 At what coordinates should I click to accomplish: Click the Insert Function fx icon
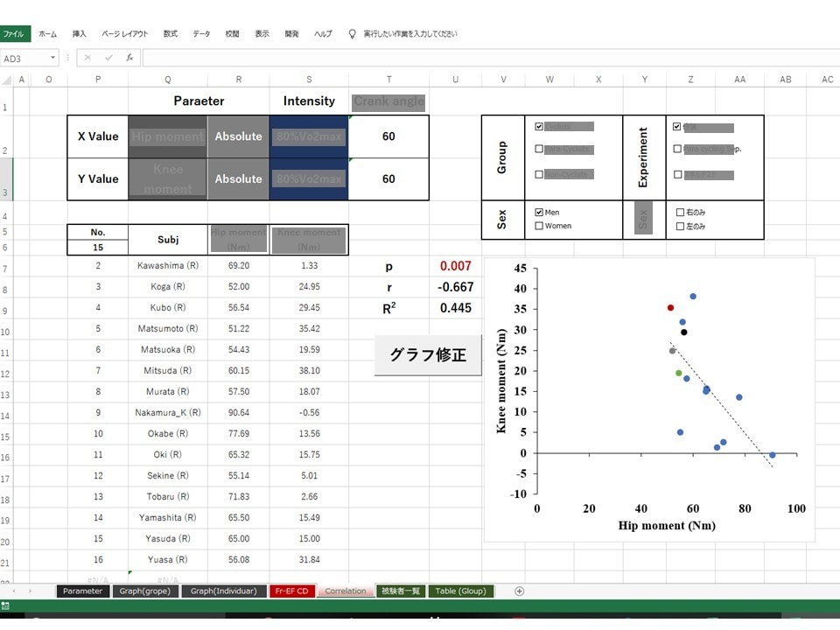(x=129, y=58)
